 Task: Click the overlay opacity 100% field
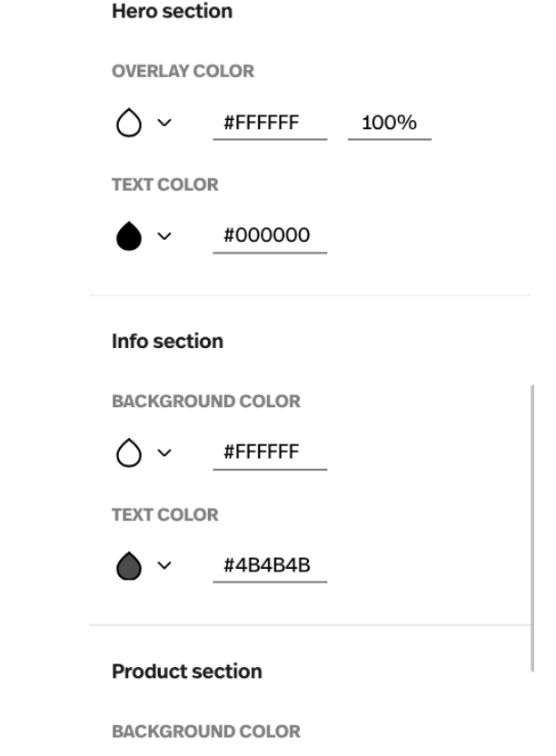click(x=390, y=124)
